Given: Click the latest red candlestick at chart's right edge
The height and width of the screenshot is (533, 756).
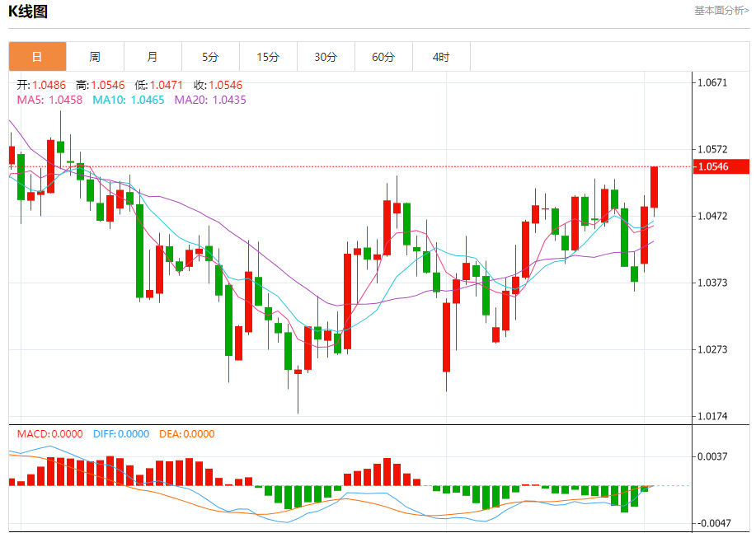Looking at the screenshot, I should tap(655, 187).
